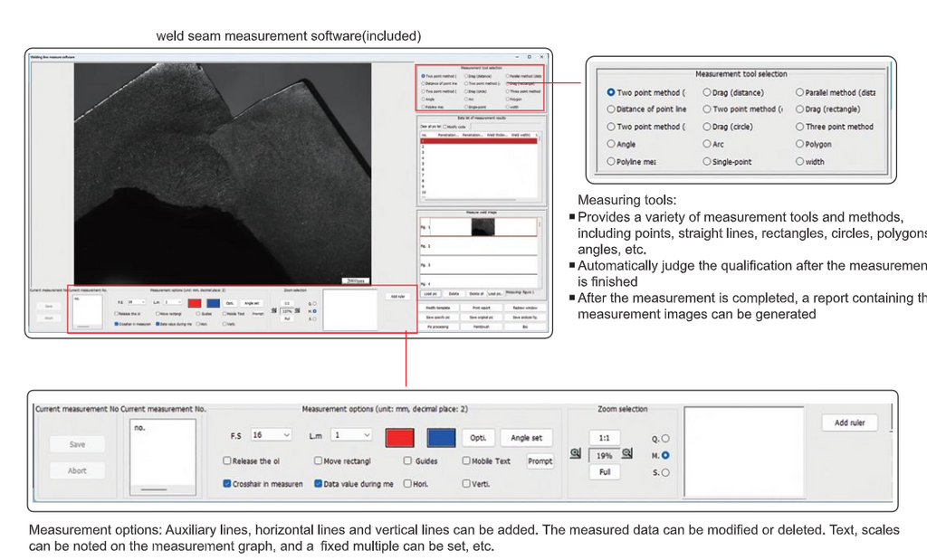
Task: Click magnifier icon right of the 19% field
Action: (x=627, y=453)
